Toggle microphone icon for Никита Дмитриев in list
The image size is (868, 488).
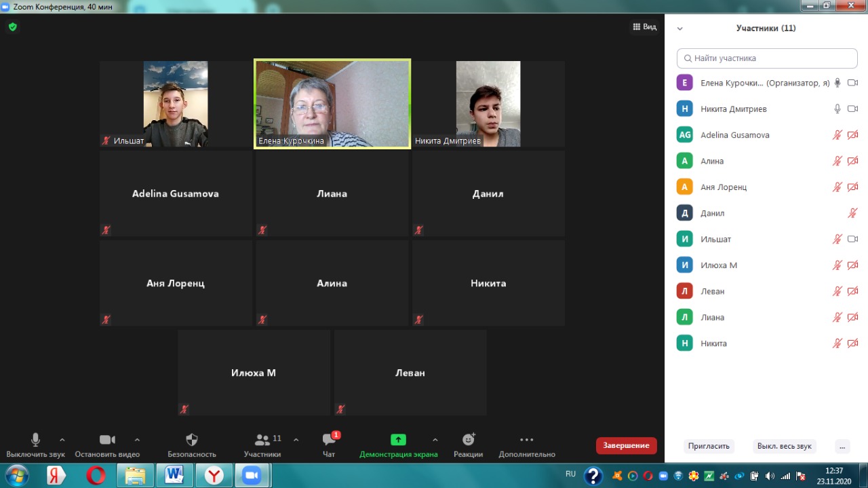pos(837,109)
